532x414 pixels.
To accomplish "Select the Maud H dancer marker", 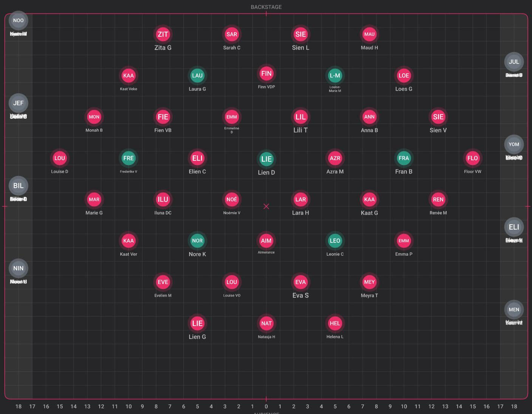I will [x=369, y=34].
